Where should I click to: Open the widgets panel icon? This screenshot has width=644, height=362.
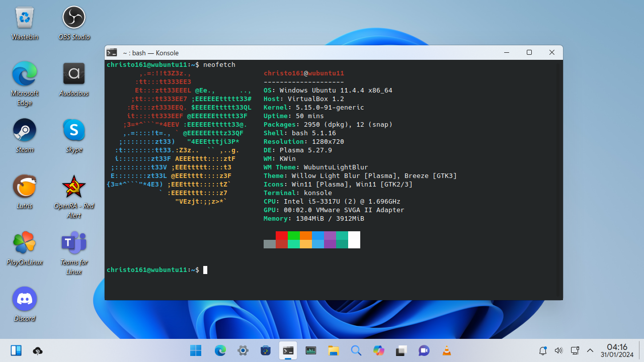16,351
